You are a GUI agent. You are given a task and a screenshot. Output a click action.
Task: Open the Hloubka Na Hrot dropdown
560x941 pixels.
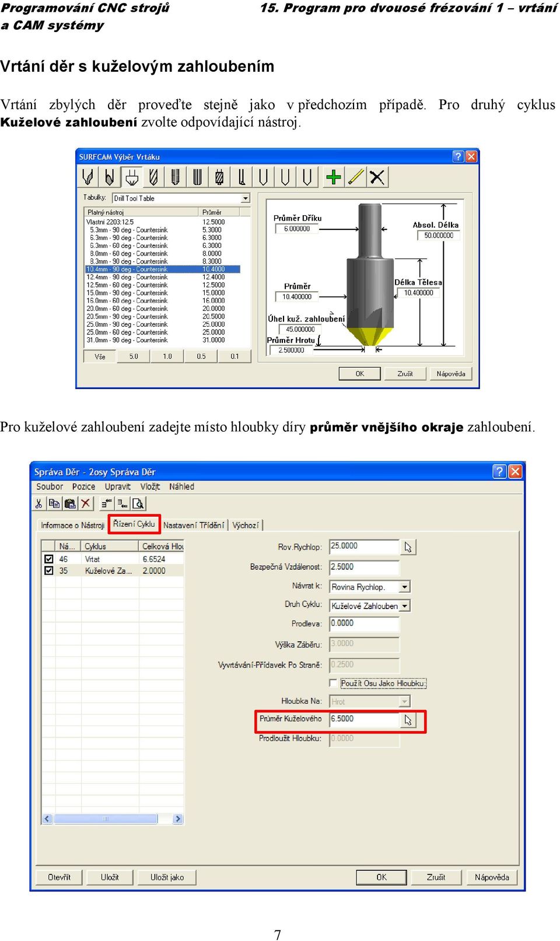click(x=405, y=701)
